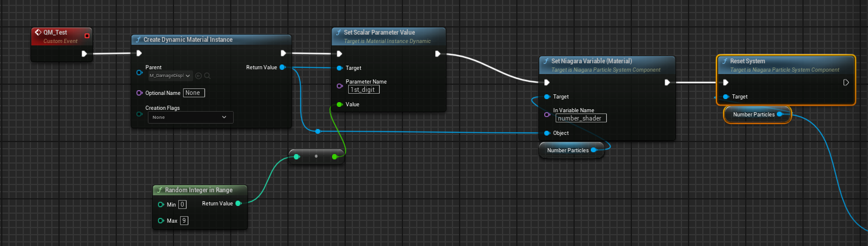This screenshot has height=246, width=868.
Task: Click the Parameter Name pin
Action: coord(340,85)
